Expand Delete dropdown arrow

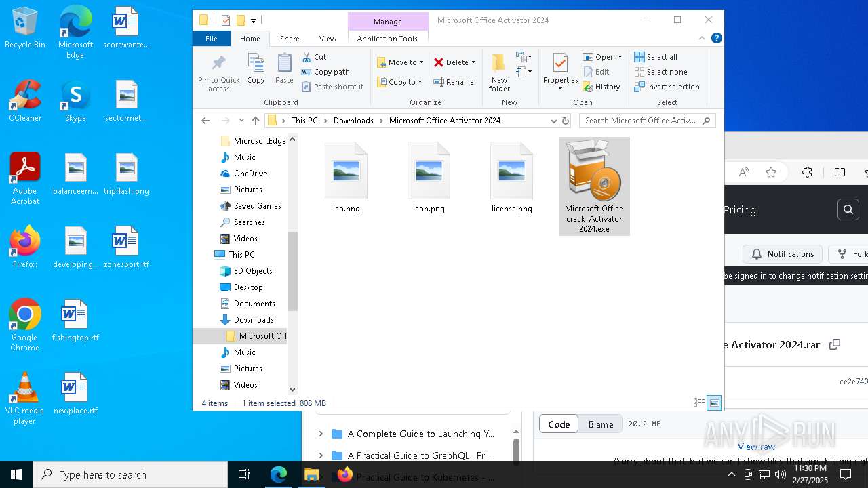(x=473, y=62)
